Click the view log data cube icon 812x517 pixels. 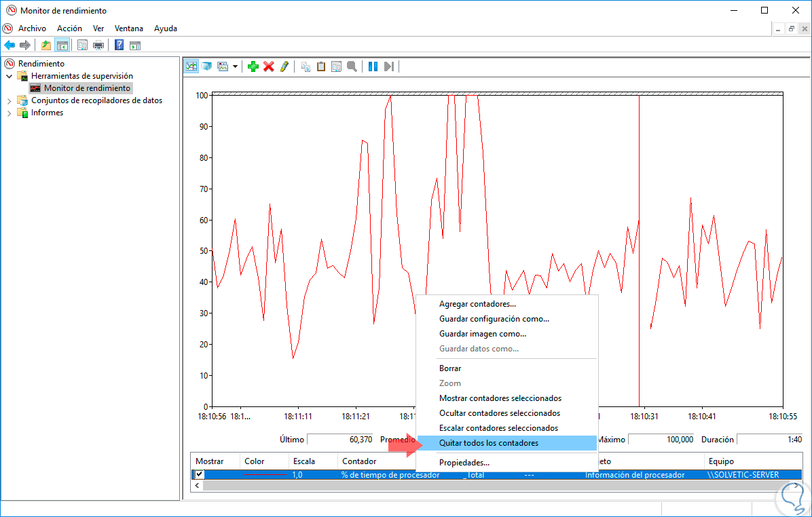[206, 66]
